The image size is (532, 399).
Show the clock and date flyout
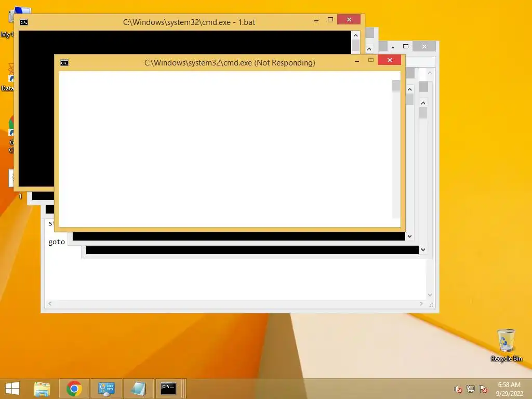click(x=509, y=389)
